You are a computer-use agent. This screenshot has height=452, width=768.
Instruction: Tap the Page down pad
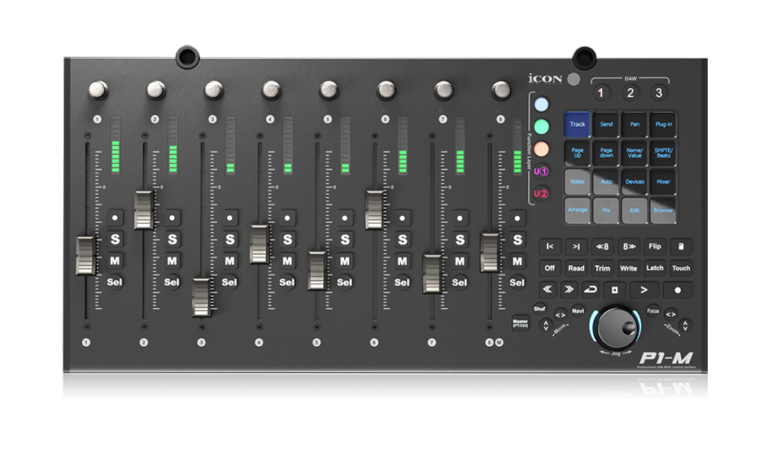(606, 153)
